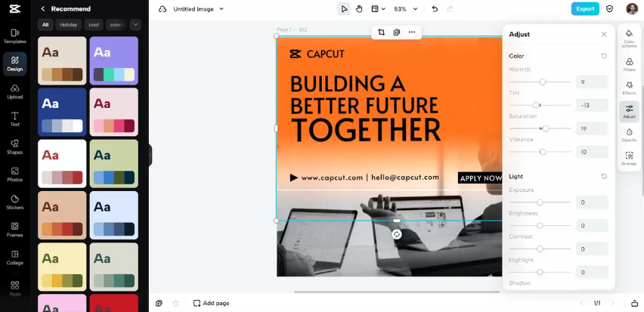The width and height of the screenshot is (644, 312).
Task: Go back from Recommend panel
Action: [x=43, y=8]
